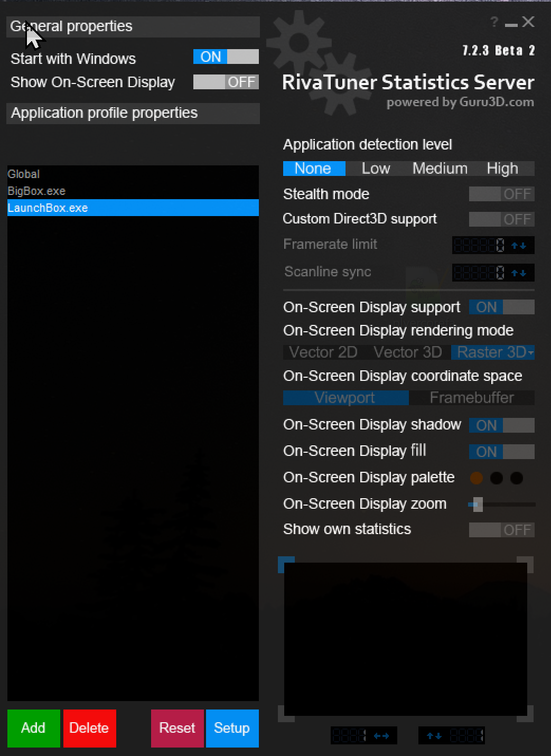Select the LaunchBox.exe profile
The width and height of the screenshot is (551, 756).
pos(133,208)
